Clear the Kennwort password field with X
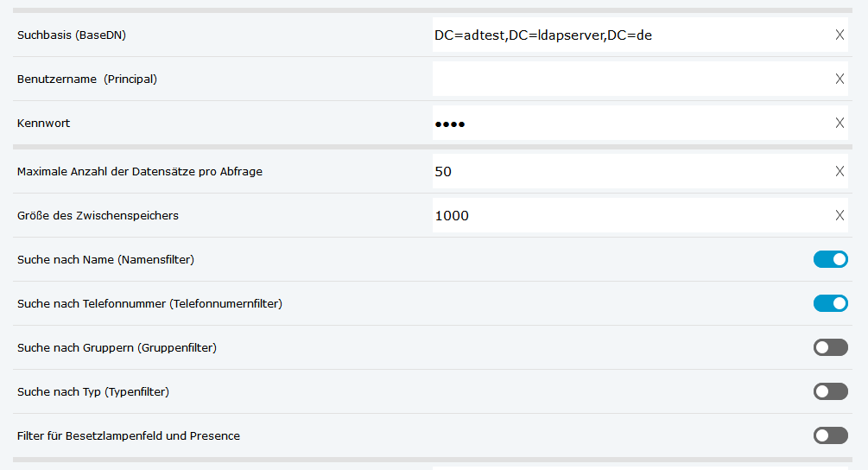Viewport: 868px width, 470px height. pyautogui.click(x=839, y=123)
